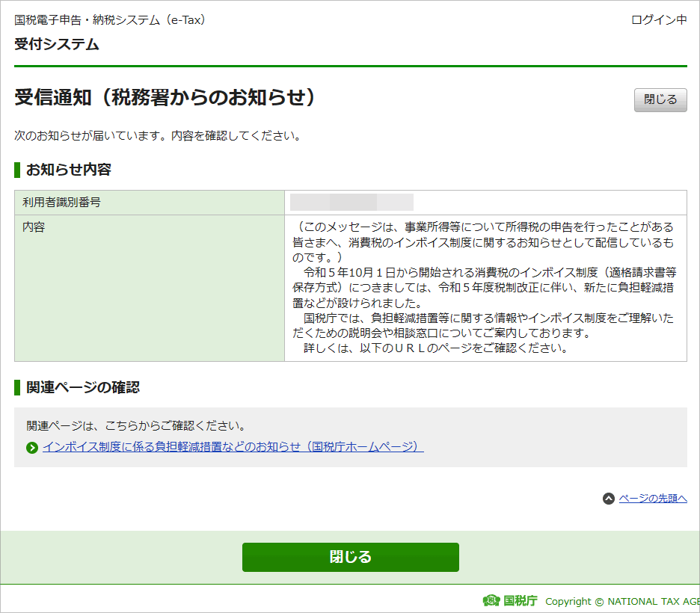Viewport: 700px width, 613px height.
Task: Click the 関連ページは、こちらからご確認ください text
Action: point(136,426)
